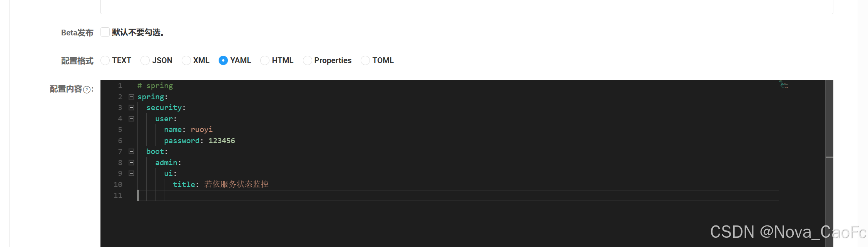This screenshot has width=868, height=247.
Task: Click the code minimap thumbnail in editor
Action: (x=783, y=84)
